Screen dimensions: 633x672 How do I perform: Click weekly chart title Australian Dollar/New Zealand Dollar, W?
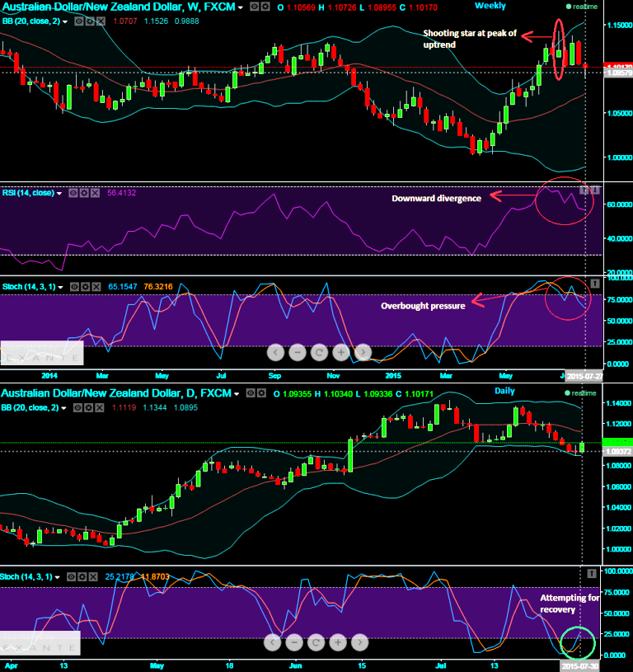click(119, 7)
